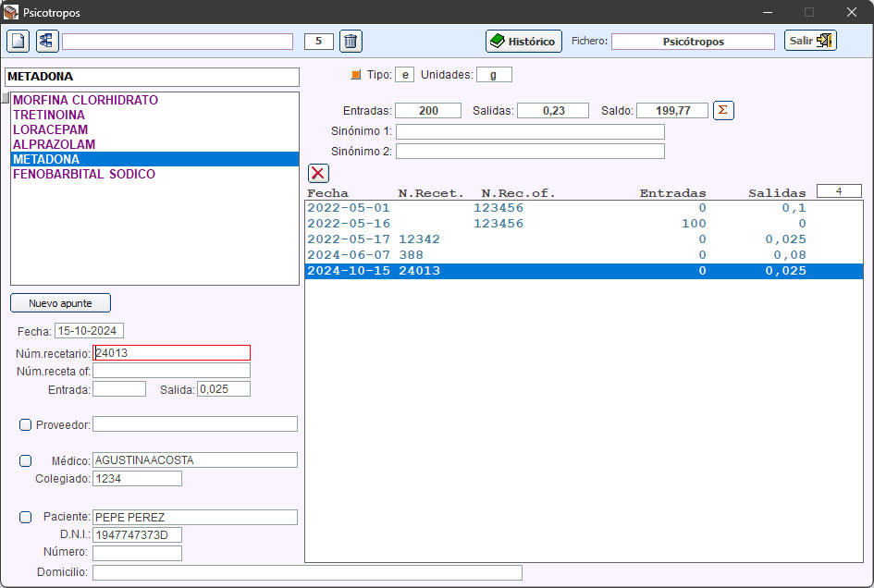Select MORFINA CLORHIDRATO in substance list

[x=85, y=100]
